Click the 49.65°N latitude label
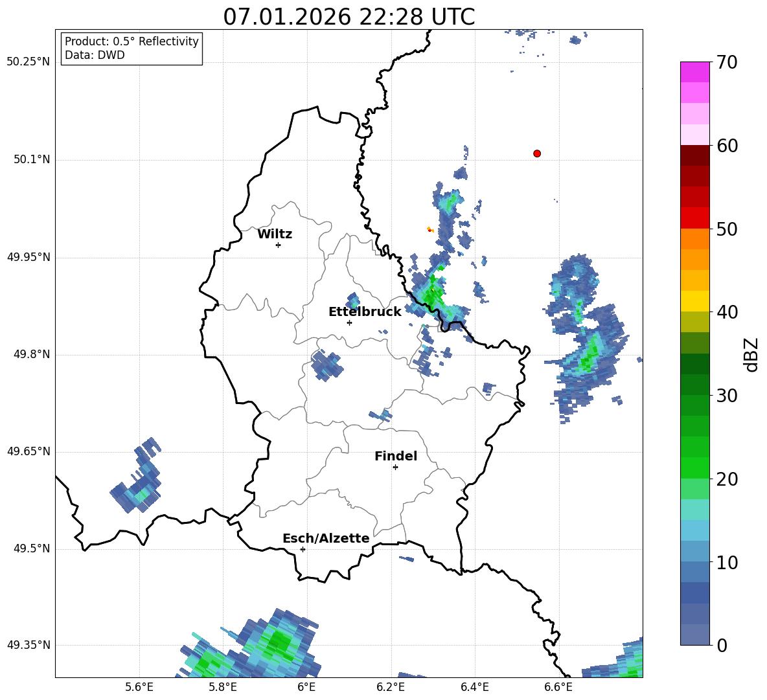 pos(29,451)
